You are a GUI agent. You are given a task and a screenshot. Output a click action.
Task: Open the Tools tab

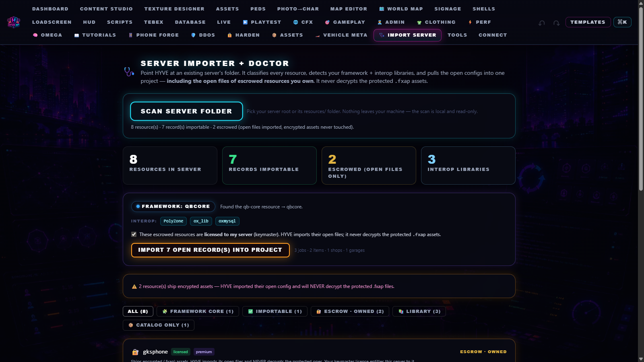[x=457, y=35]
